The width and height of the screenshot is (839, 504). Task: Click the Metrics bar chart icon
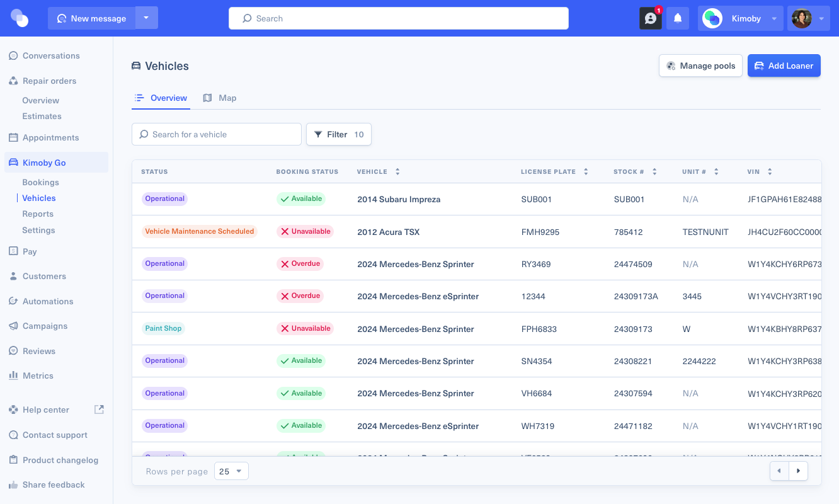pyautogui.click(x=13, y=375)
